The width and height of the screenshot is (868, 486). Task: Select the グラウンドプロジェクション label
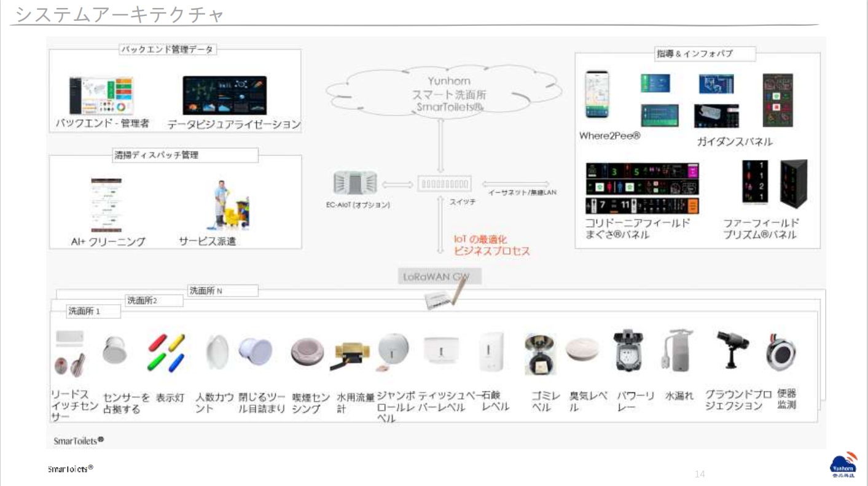tap(738, 399)
